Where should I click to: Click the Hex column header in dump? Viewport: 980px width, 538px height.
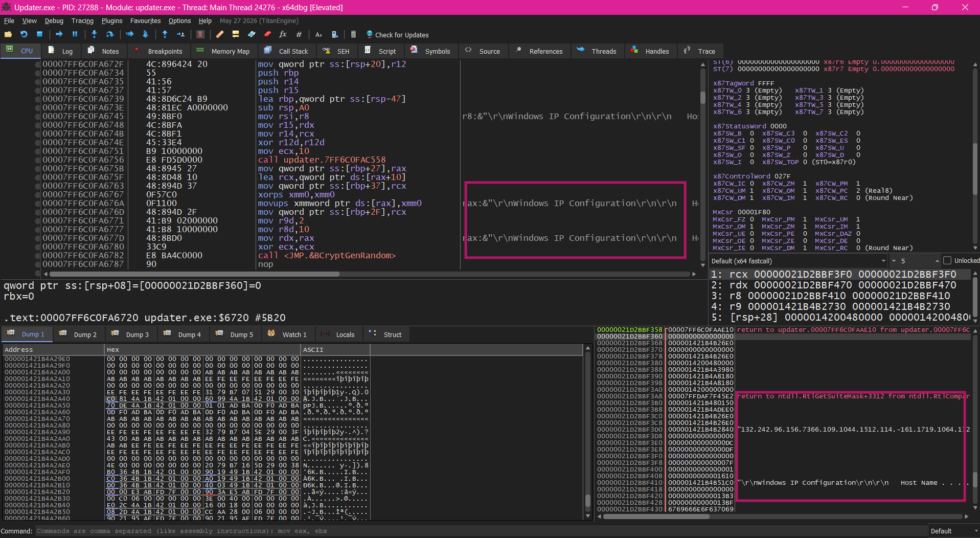202,350
